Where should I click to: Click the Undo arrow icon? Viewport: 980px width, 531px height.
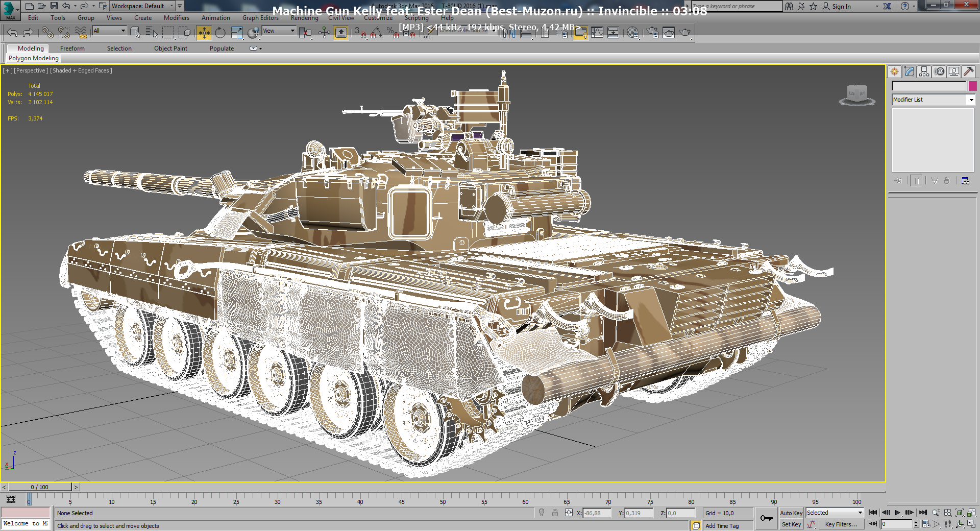point(11,32)
